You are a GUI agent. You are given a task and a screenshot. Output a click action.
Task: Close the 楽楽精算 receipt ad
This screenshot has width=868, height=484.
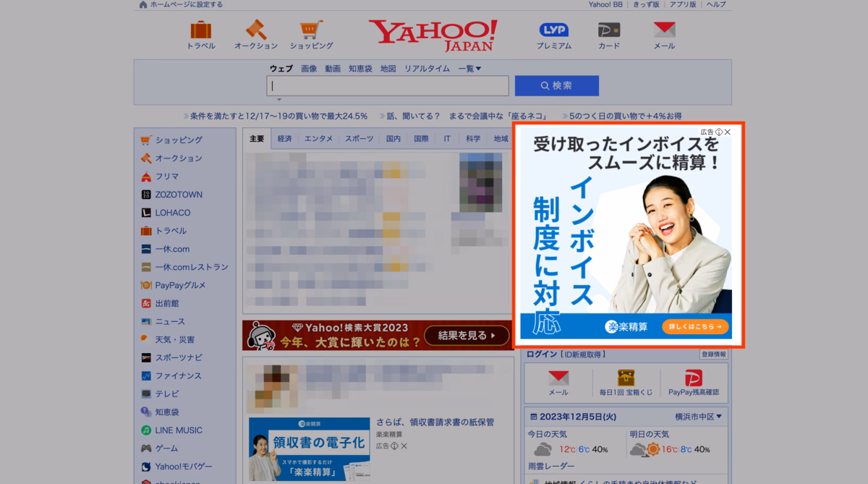404,446
